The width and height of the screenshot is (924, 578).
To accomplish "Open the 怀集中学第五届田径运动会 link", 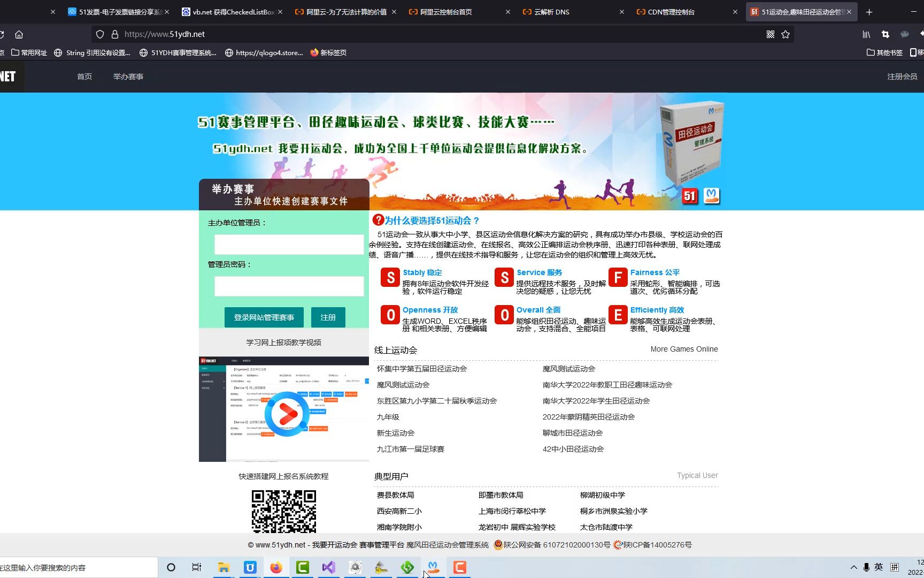I will tap(422, 368).
